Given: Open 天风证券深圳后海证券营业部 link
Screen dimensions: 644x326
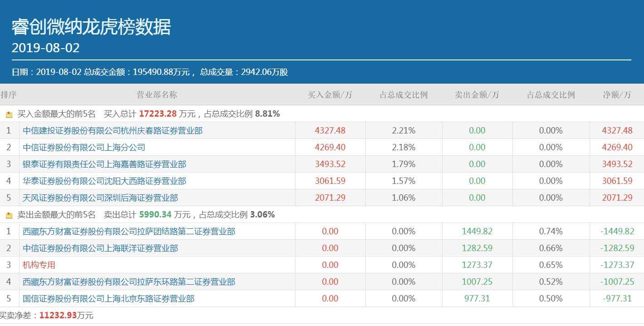Looking at the screenshot, I should pos(100,198).
